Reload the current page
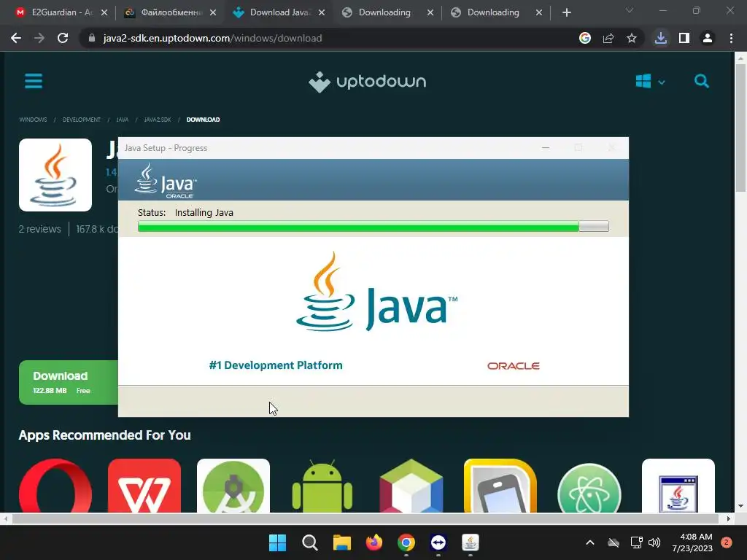This screenshot has width=747, height=560. coord(63,38)
